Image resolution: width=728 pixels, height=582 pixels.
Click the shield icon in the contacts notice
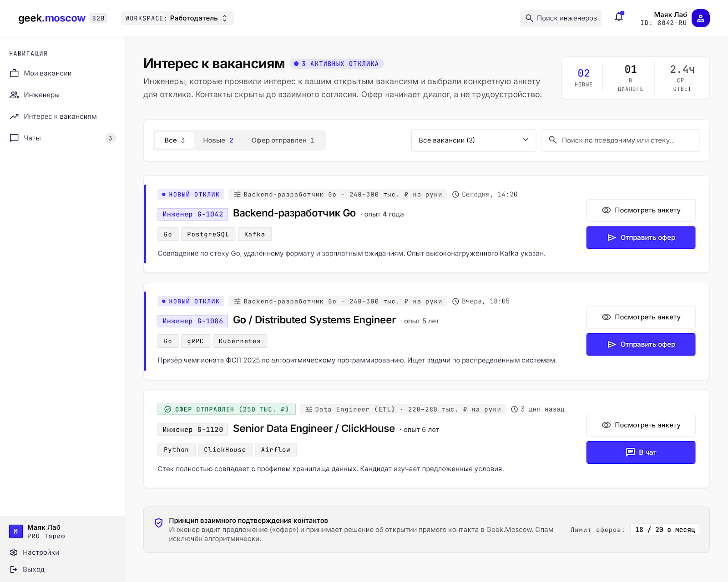point(159,523)
